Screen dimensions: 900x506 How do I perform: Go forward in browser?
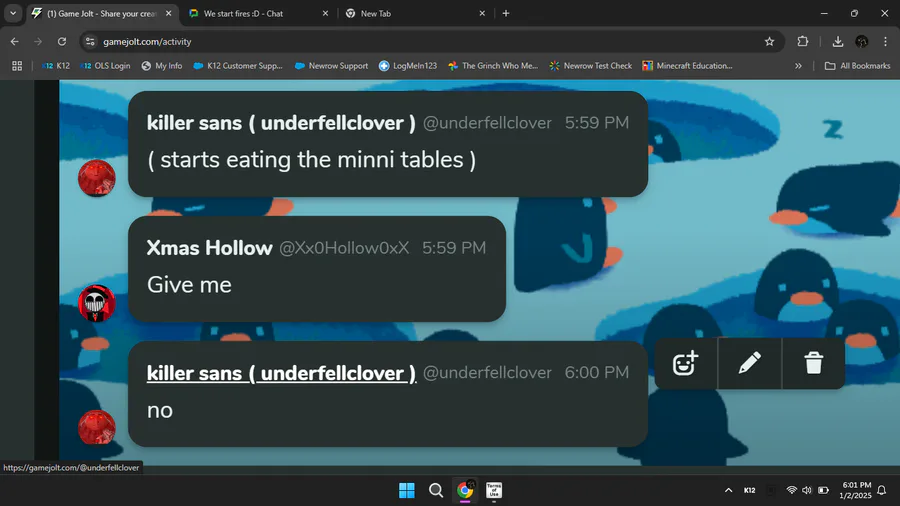[x=38, y=41]
